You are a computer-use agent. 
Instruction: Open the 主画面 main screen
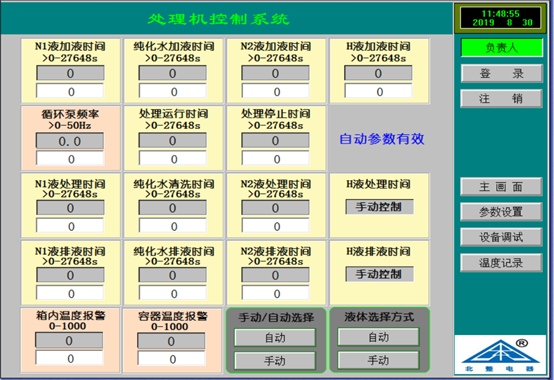click(x=501, y=187)
